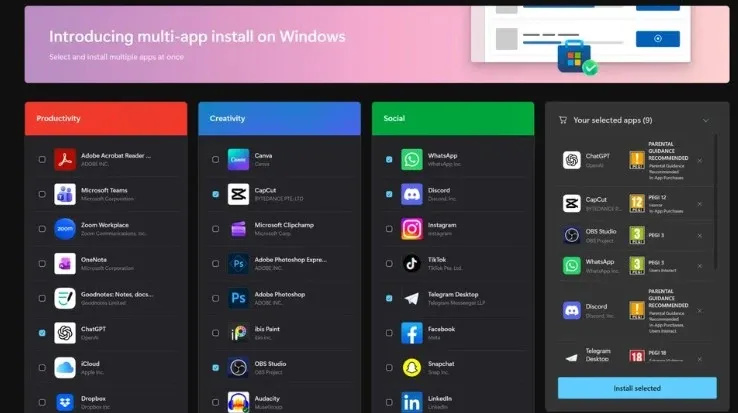Click the Dropbox app name text
Image resolution: width=738 pixels, height=413 pixels.
(93, 398)
